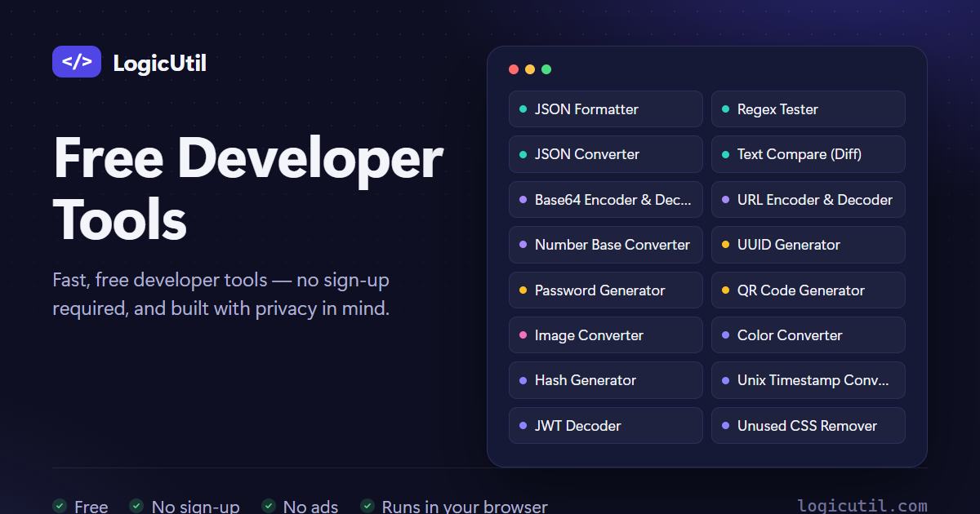980x514 pixels.
Task: Click the yellow window dot in the tools panel
Action: (530, 69)
